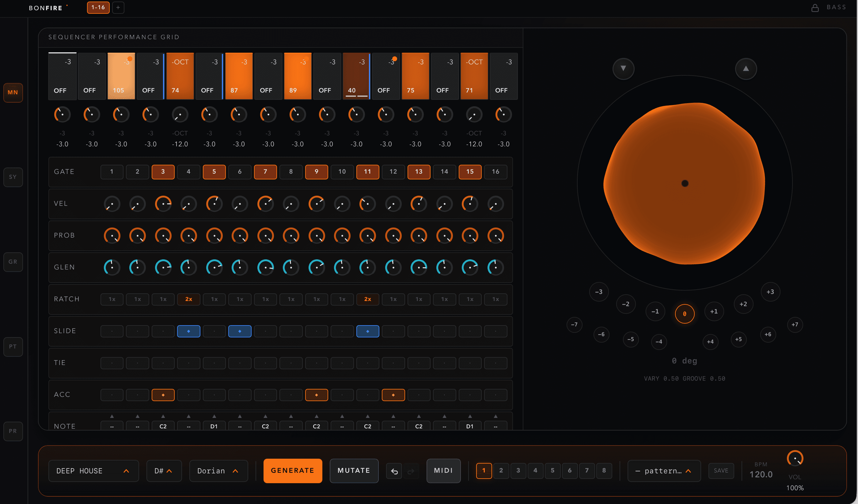The width and height of the screenshot is (858, 504).
Task: Click the VEL knob for step 3
Action: 163,204
